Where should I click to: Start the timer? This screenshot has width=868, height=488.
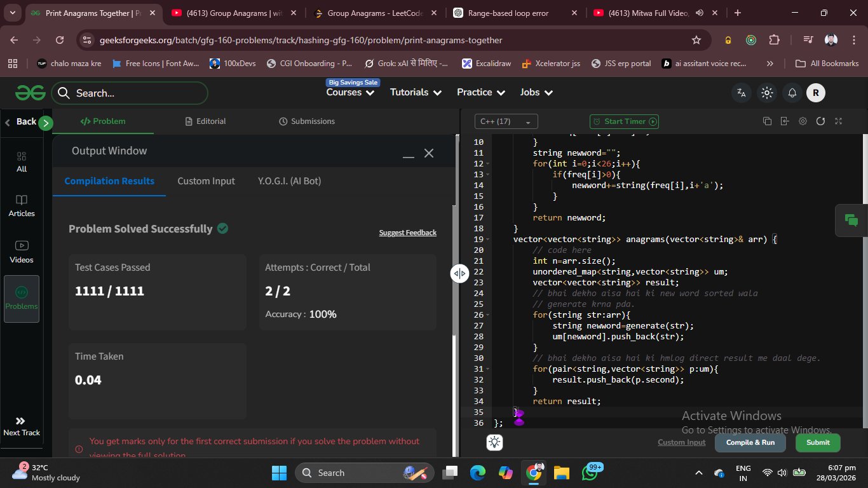pyautogui.click(x=624, y=121)
